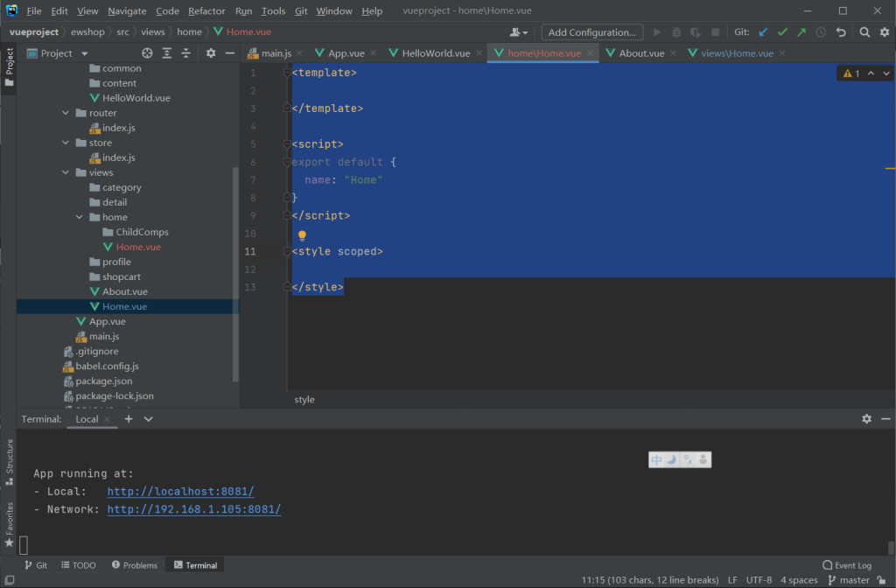Switch to the HelloWorld.vue editor tab
Viewport: 896px width, 588px height.
[x=435, y=53]
